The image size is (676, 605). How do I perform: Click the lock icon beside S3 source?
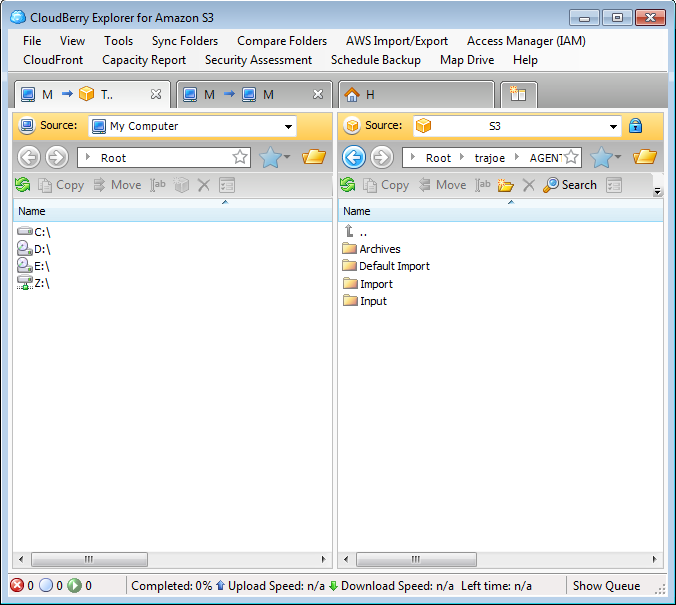(x=635, y=126)
